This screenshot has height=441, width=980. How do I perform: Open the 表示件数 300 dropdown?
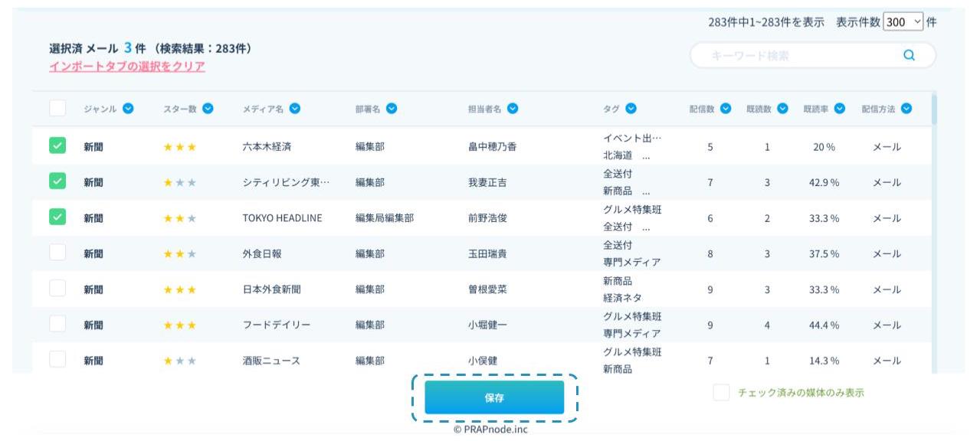pos(904,22)
